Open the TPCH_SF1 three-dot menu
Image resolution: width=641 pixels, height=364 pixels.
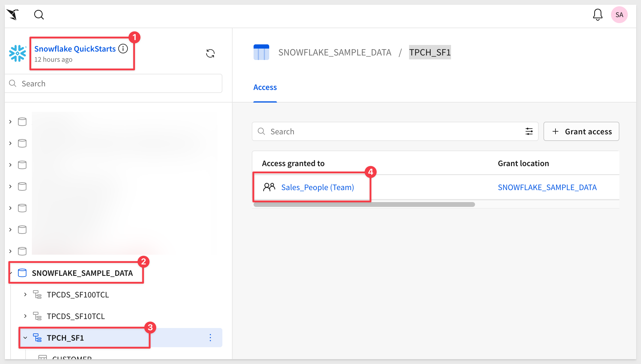coord(210,338)
